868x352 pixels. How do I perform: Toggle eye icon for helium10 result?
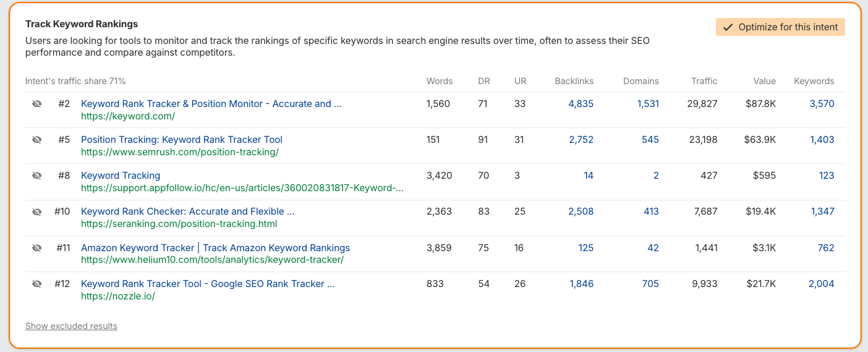click(36, 248)
